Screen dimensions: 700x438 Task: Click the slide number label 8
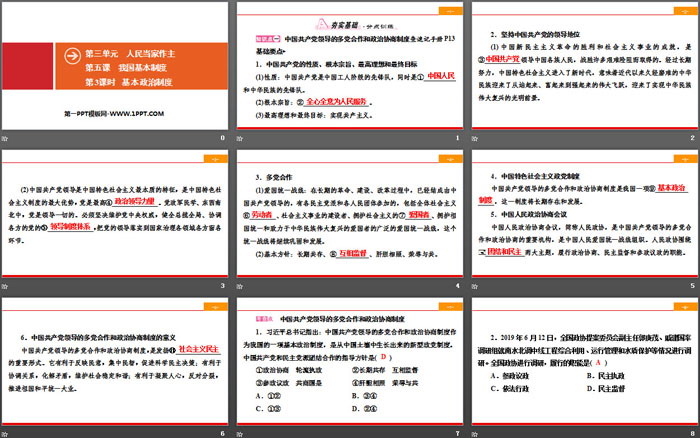[692, 434]
